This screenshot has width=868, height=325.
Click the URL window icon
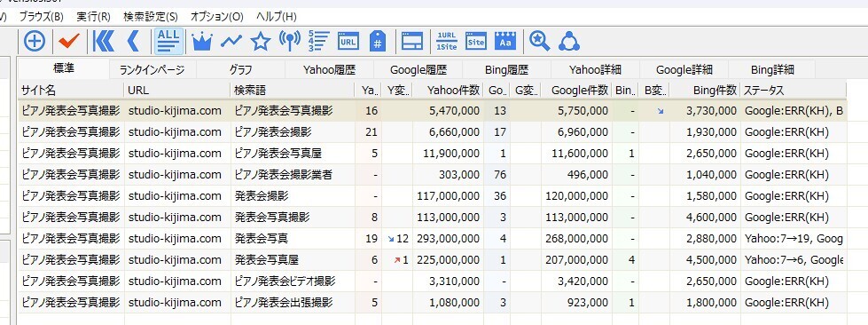(x=348, y=41)
